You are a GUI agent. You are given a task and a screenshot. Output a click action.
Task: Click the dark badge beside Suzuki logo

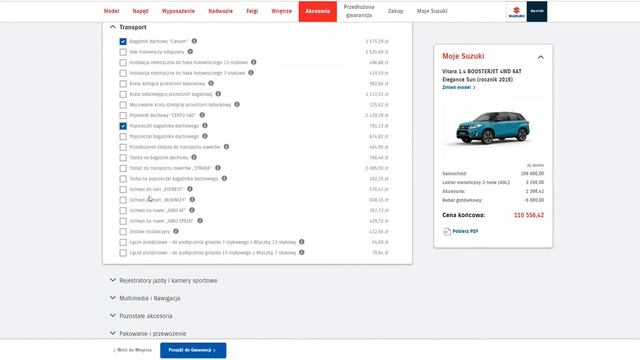click(537, 11)
